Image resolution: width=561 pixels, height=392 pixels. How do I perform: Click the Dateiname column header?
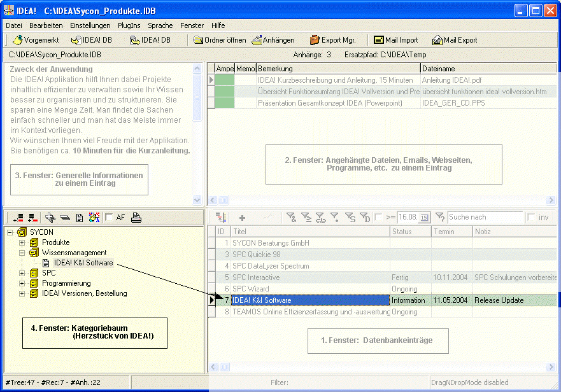(488, 68)
